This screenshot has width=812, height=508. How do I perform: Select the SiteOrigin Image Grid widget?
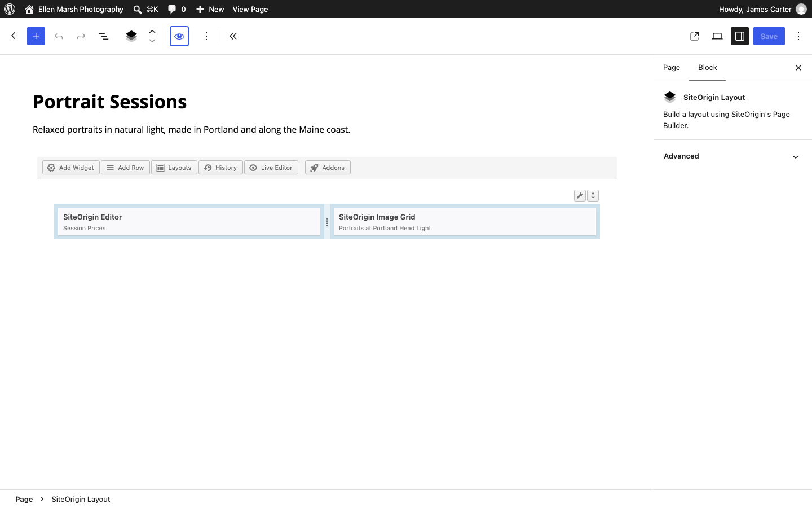pos(465,222)
